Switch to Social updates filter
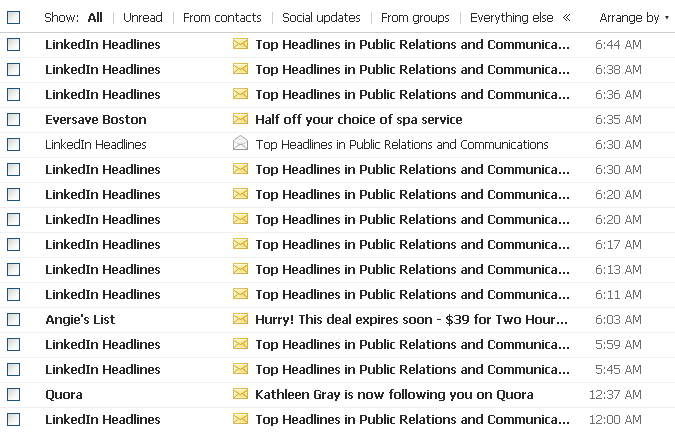This screenshot has height=432, width=675. 321,18
